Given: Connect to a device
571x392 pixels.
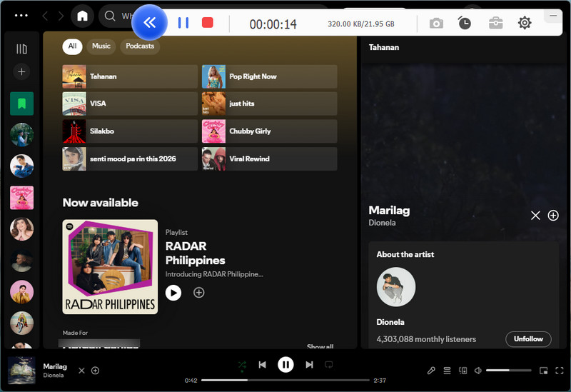Looking at the screenshot, I should 463,371.
